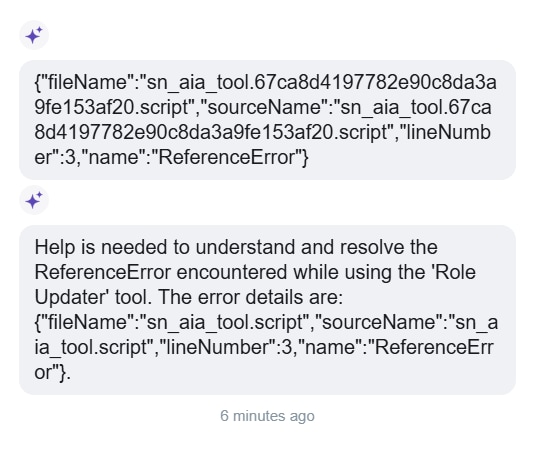Click the "lineNumb" text in the first message
The height and width of the screenshot is (452, 542).
(447, 132)
